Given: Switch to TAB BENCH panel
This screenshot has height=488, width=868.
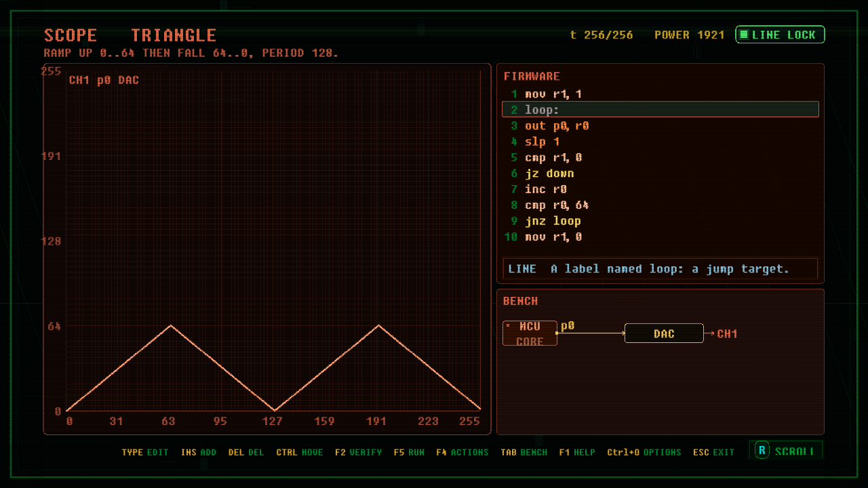Looking at the screenshot, I should tap(524, 452).
